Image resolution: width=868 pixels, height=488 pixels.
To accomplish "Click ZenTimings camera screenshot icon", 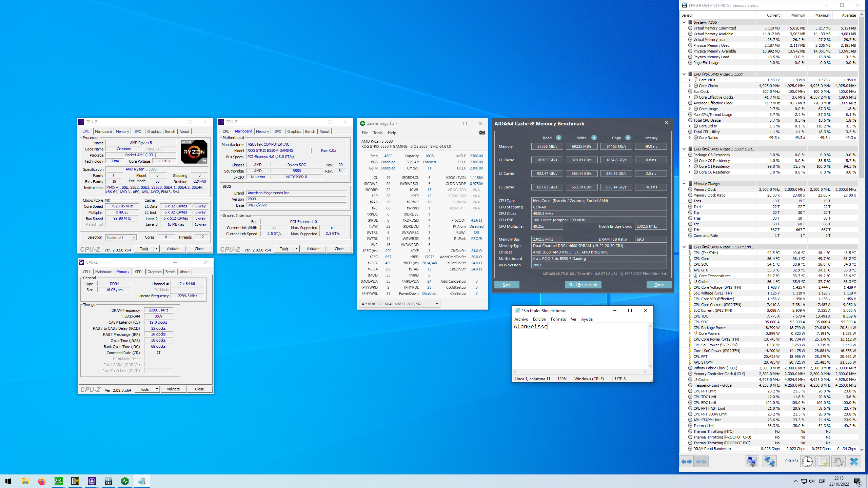I will tap(482, 133).
